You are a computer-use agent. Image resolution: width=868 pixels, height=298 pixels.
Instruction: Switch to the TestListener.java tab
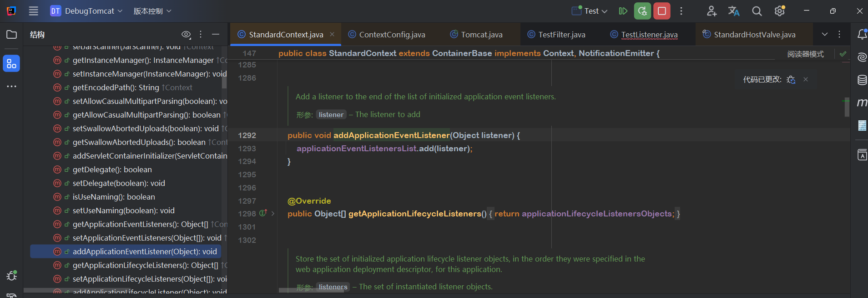click(x=649, y=35)
